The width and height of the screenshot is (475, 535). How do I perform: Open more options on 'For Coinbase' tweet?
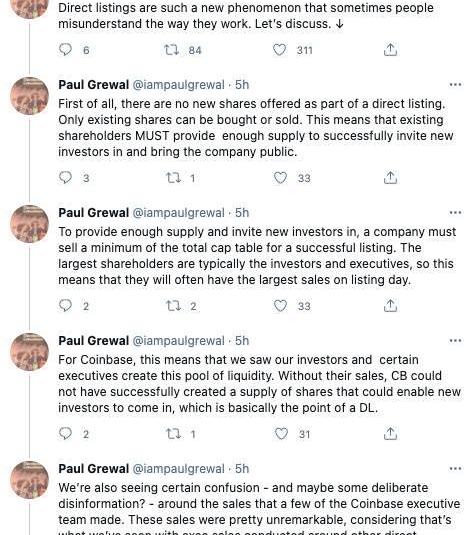point(456,341)
